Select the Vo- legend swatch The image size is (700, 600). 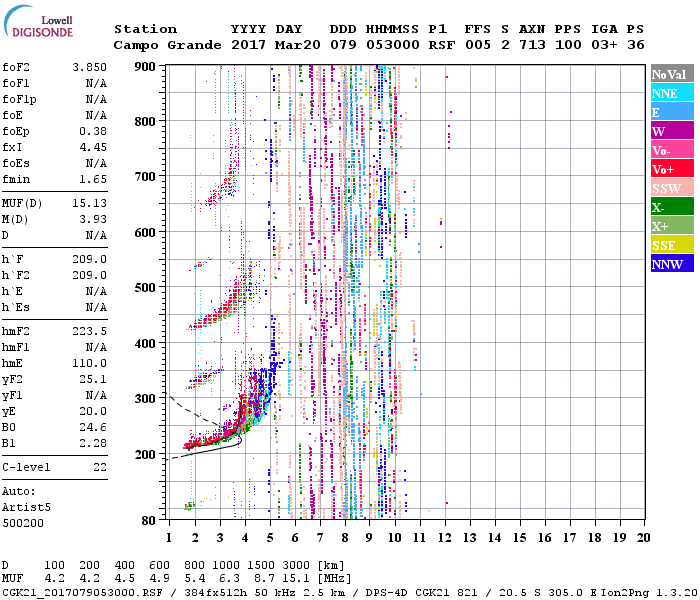(x=672, y=150)
